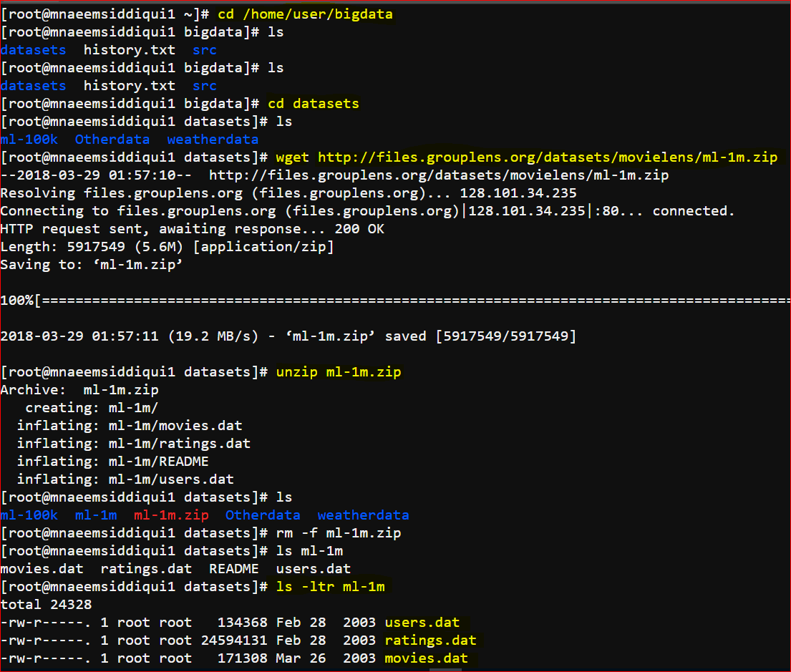The image size is (791, 672).
Task: Click the 'connected.' status word
Action: [694, 211]
